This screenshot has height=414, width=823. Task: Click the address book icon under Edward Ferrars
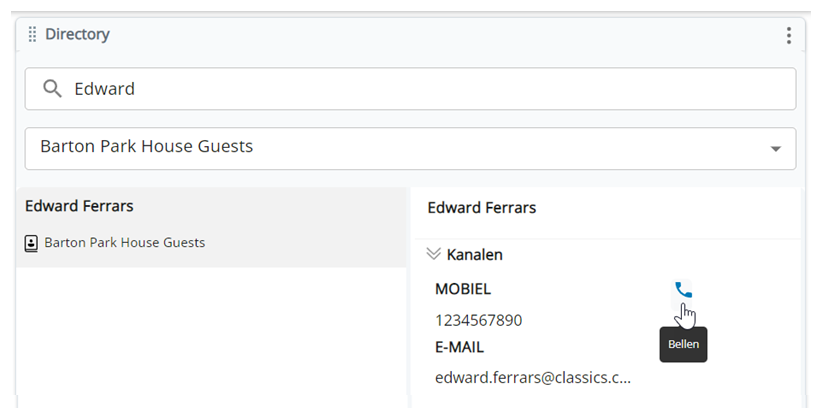click(x=31, y=243)
